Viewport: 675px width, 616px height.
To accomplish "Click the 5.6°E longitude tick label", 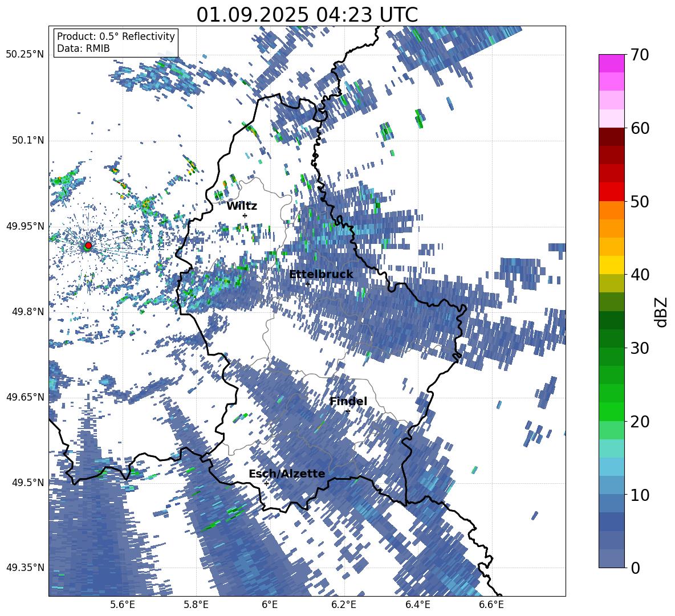I will pyautogui.click(x=123, y=605).
